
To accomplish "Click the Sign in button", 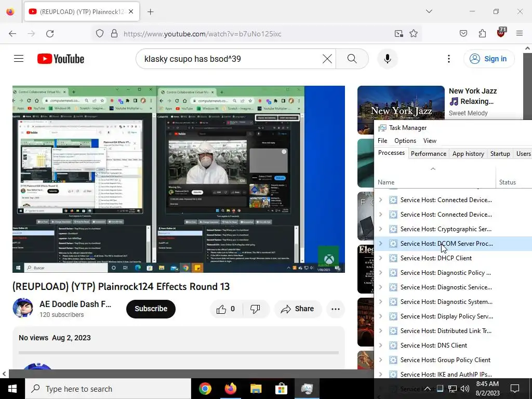I will pyautogui.click(x=489, y=59).
